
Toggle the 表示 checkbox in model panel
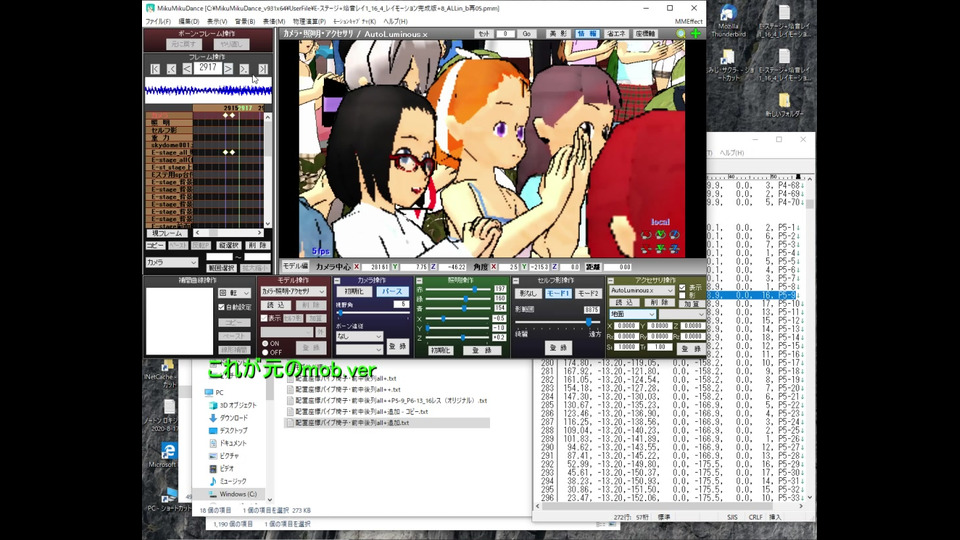point(264,318)
